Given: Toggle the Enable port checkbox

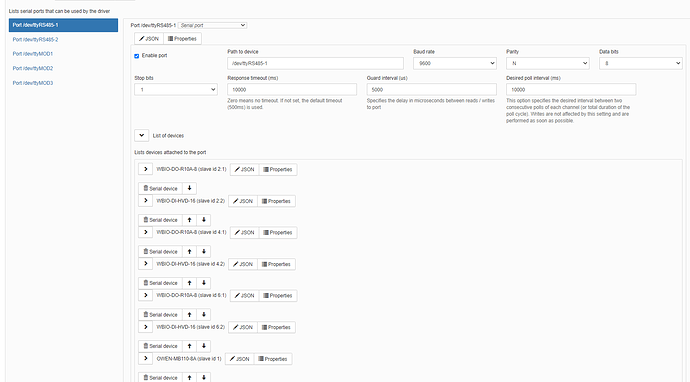Looking at the screenshot, I should [136, 56].
